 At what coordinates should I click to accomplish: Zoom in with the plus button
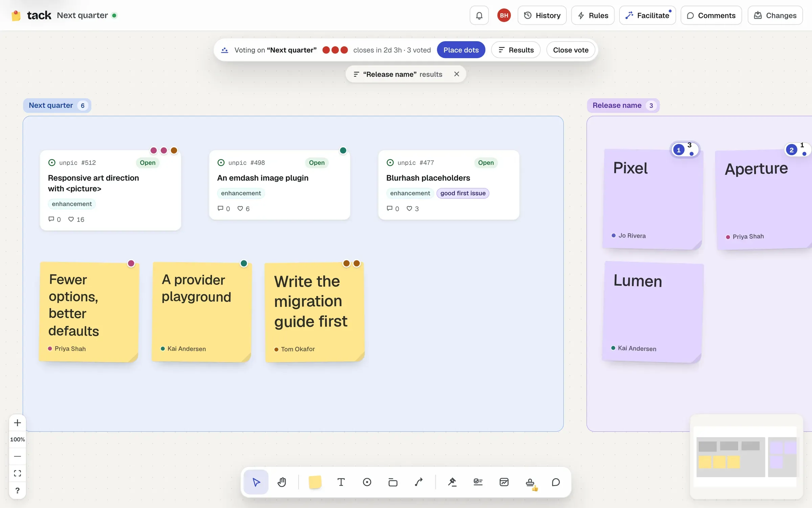tap(18, 423)
